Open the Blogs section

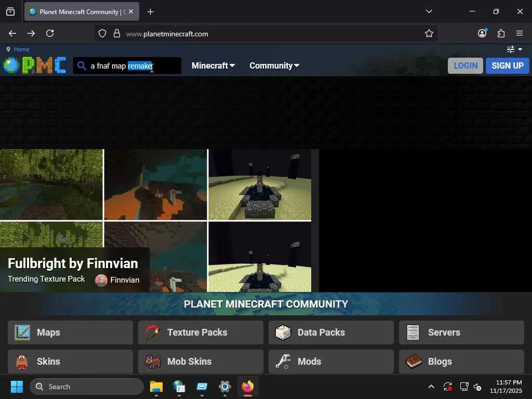point(461,362)
